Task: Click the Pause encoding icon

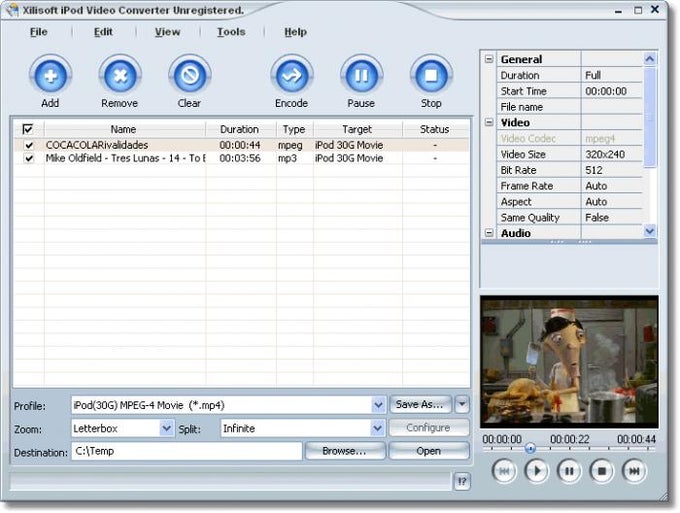Action: pyautogui.click(x=361, y=76)
